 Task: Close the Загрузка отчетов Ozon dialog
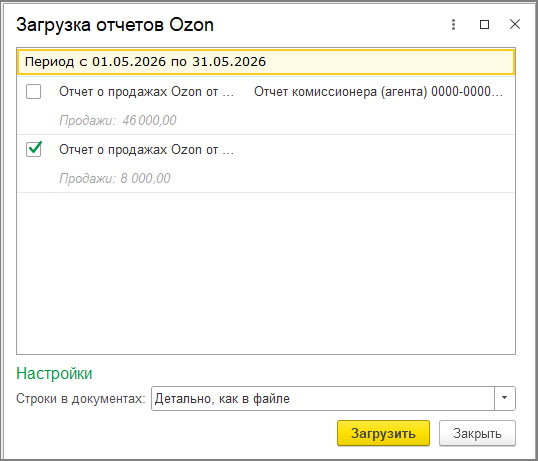515,24
